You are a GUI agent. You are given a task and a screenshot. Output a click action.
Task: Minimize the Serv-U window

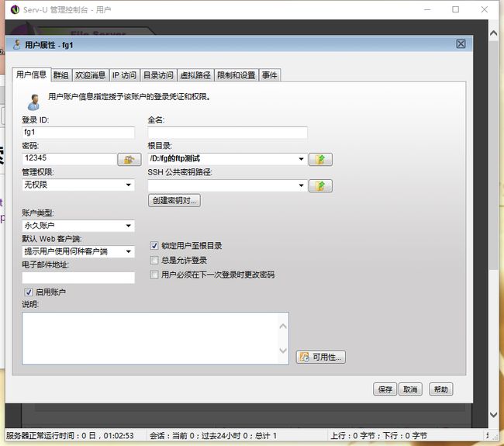[427, 9]
